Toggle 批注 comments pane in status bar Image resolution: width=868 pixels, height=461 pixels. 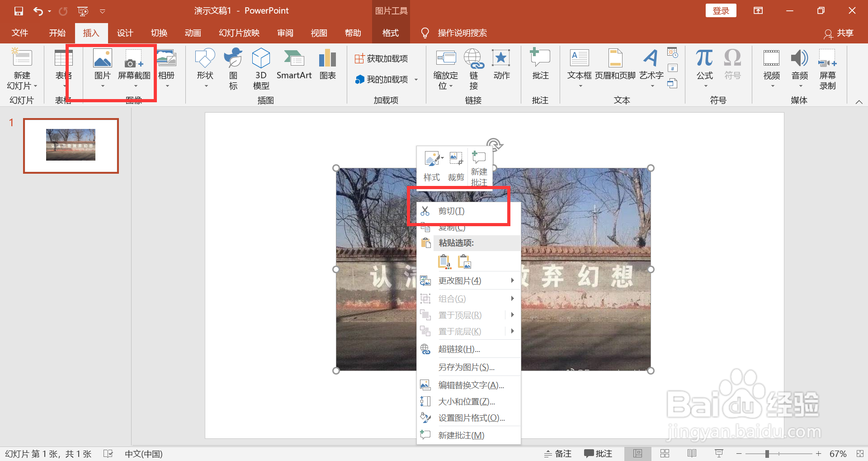click(x=598, y=454)
